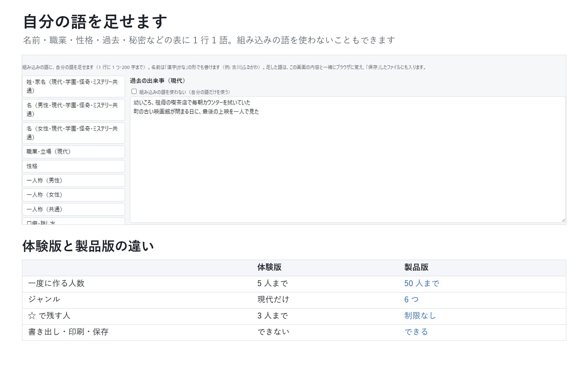Click the 書き出し・印刷・保存 row label
Screen dimensions: 588x371
(x=68, y=332)
